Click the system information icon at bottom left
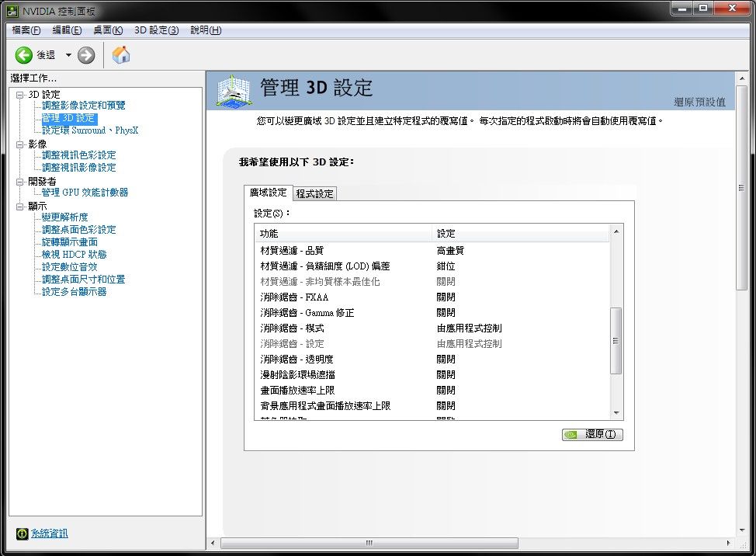The image size is (756, 556). (x=22, y=533)
